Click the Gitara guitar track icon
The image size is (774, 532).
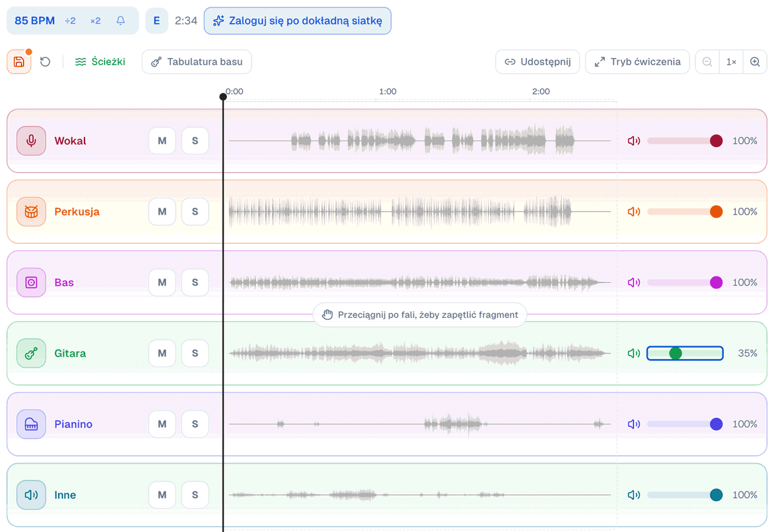coord(31,353)
